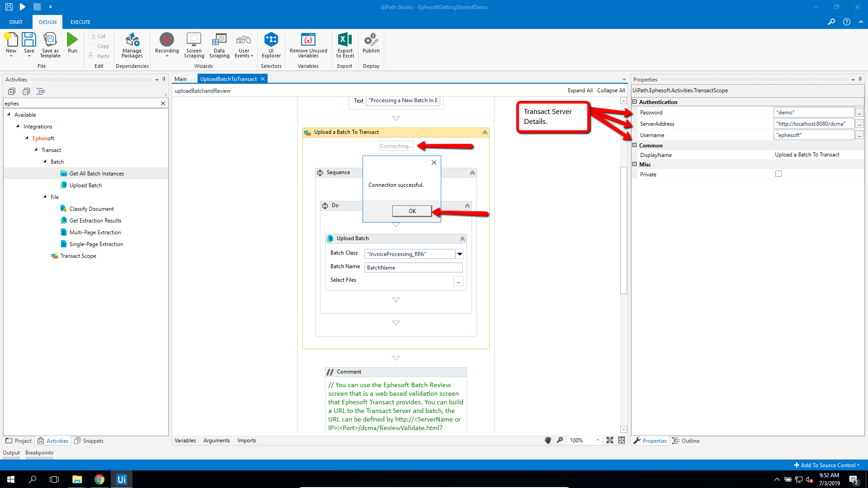Click Collapse All link
The image size is (868, 488).
[611, 90]
